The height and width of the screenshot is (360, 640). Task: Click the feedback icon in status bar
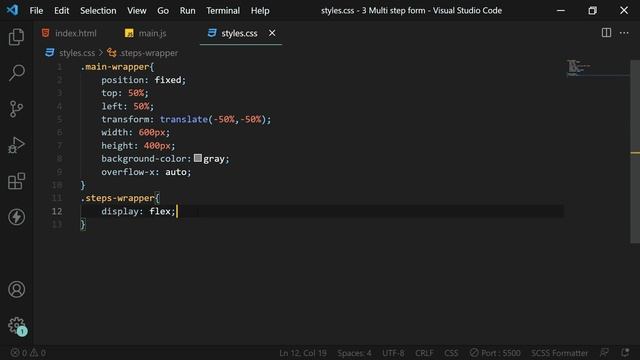(x=604, y=352)
